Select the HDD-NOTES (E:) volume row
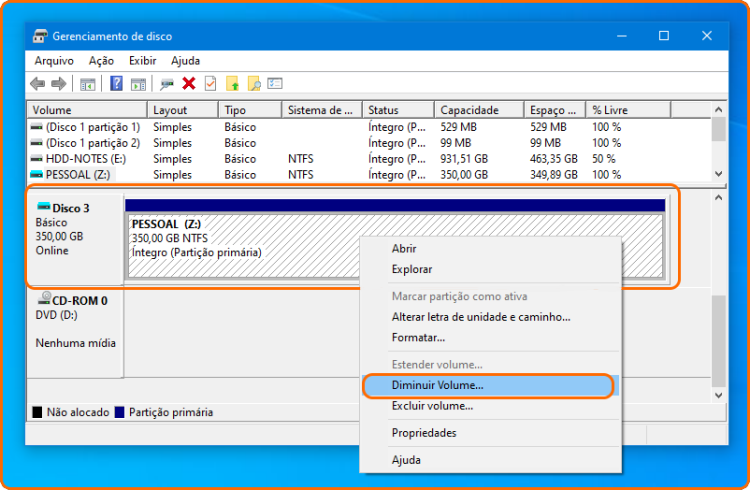750x490 pixels. (x=368, y=158)
